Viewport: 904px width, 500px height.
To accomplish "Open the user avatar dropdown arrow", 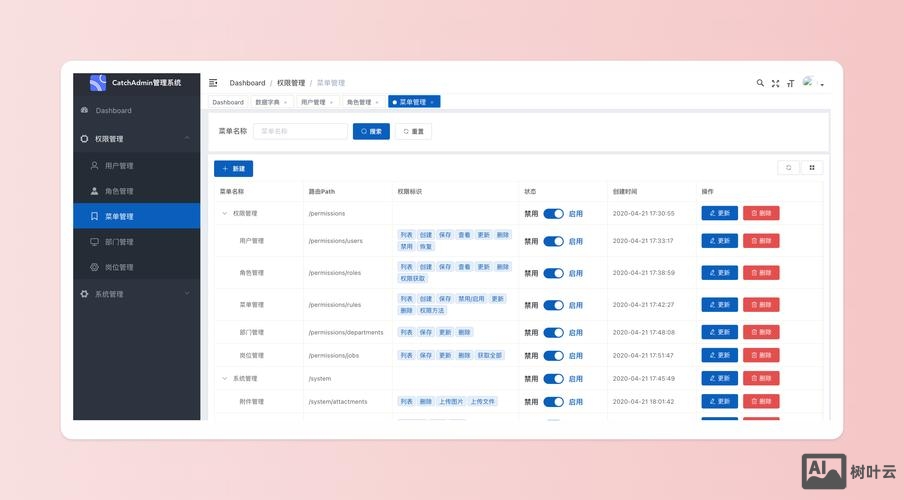I will [x=822, y=85].
